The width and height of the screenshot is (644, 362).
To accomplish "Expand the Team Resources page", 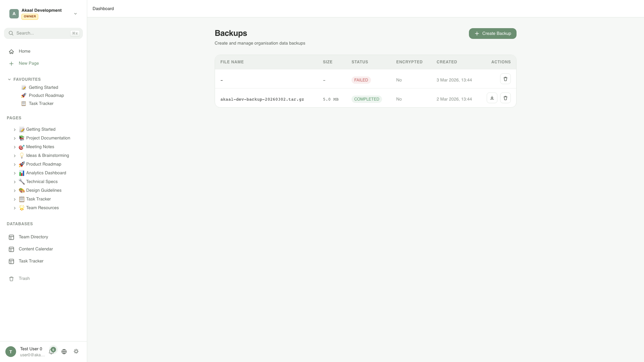I will (15, 208).
